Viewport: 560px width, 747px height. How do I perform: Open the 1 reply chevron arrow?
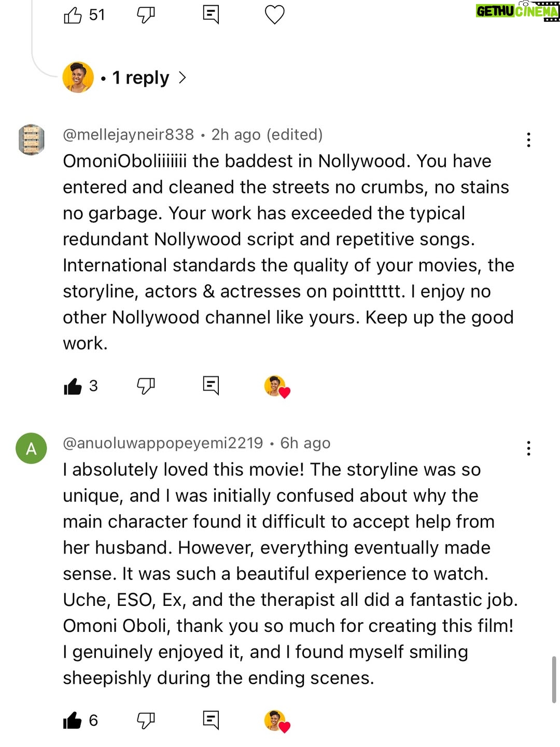click(x=182, y=78)
